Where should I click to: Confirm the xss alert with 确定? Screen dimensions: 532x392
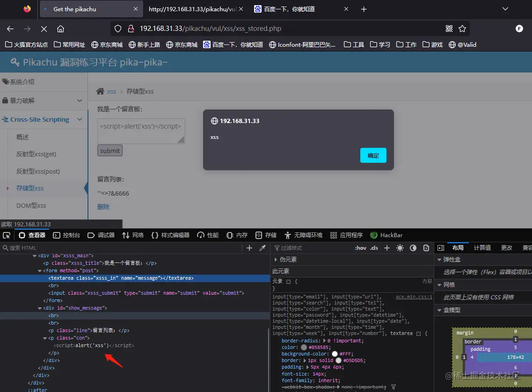[373, 155]
